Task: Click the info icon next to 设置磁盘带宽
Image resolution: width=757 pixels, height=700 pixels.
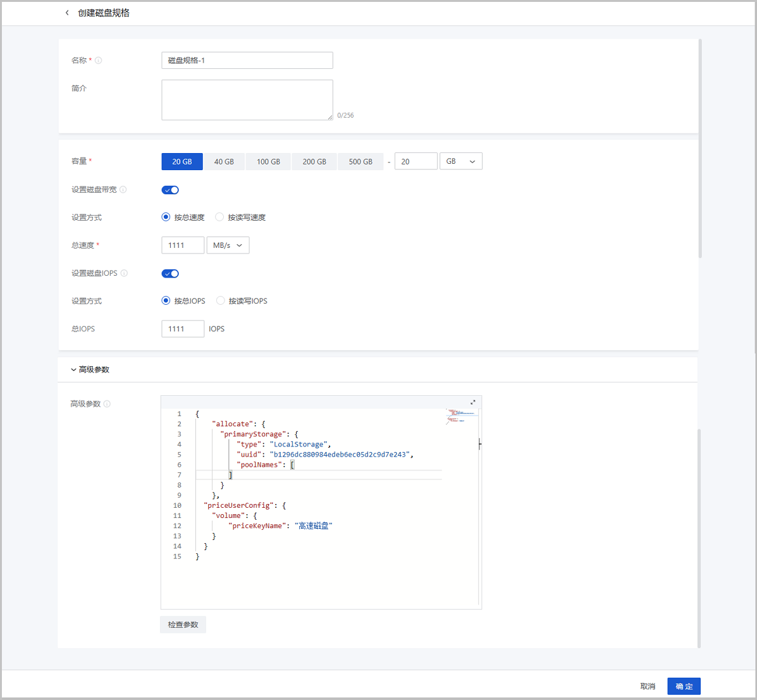Action: point(123,189)
